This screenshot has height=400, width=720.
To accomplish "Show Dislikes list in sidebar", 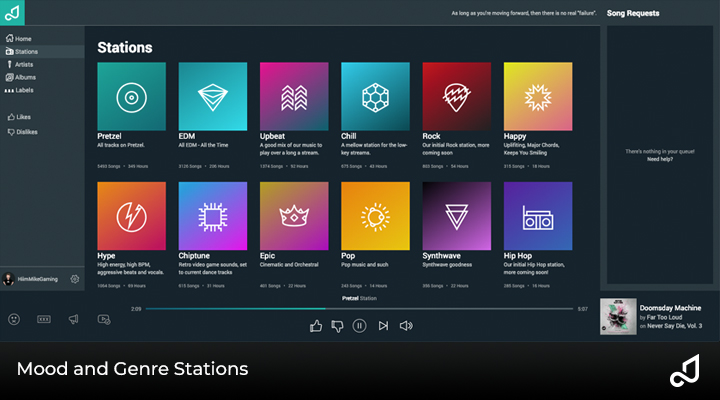I will pyautogui.click(x=24, y=131).
